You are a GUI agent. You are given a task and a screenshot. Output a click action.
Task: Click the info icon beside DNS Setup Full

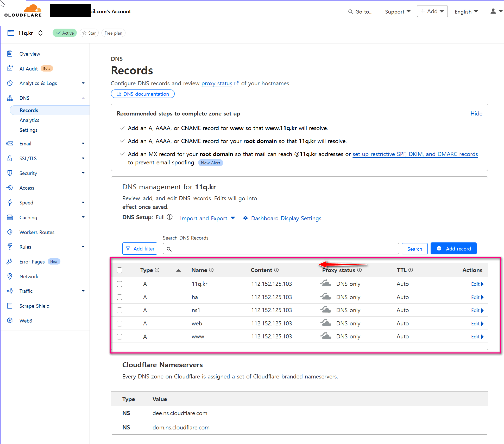[x=170, y=217]
